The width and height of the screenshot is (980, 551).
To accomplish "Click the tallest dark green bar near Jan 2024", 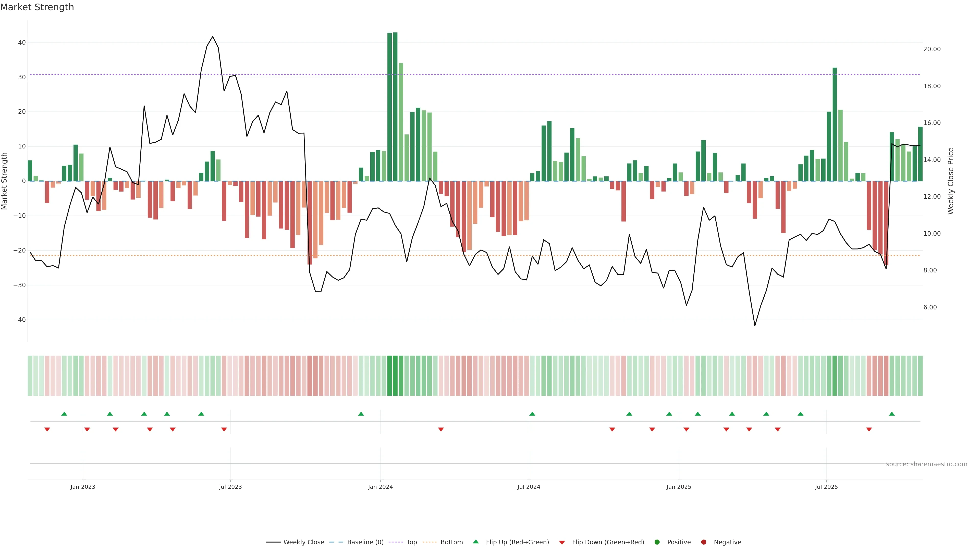I will 395,106.
